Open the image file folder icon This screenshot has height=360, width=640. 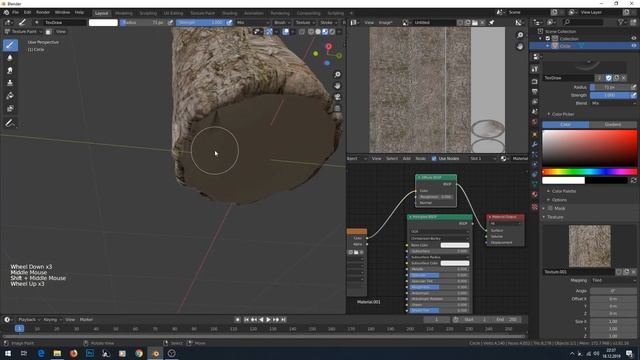[475, 22]
